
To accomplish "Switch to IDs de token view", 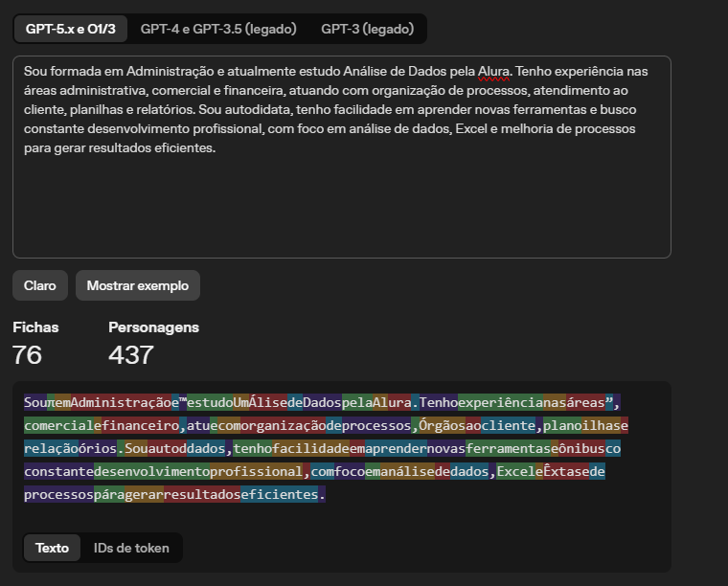I will coord(131,548).
